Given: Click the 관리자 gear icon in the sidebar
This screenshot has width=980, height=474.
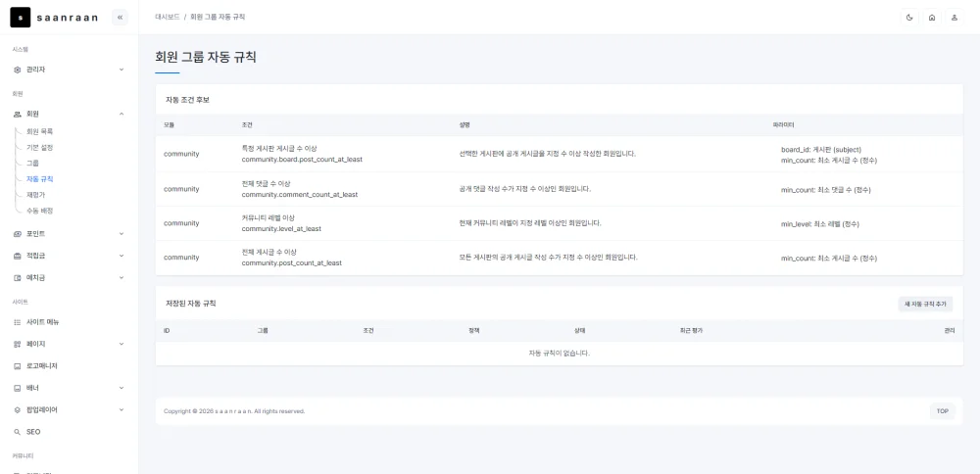Looking at the screenshot, I should pyautogui.click(x=18, y=70).
